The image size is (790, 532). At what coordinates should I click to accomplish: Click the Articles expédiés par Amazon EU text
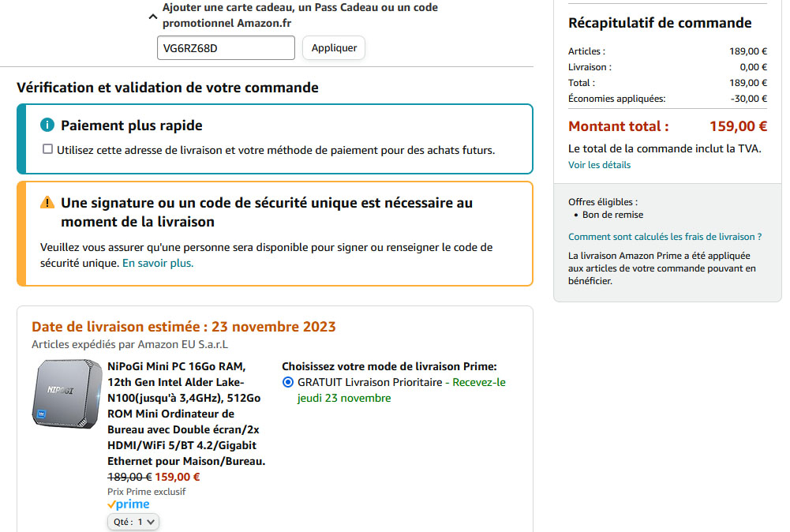click(x=129, y=345)
